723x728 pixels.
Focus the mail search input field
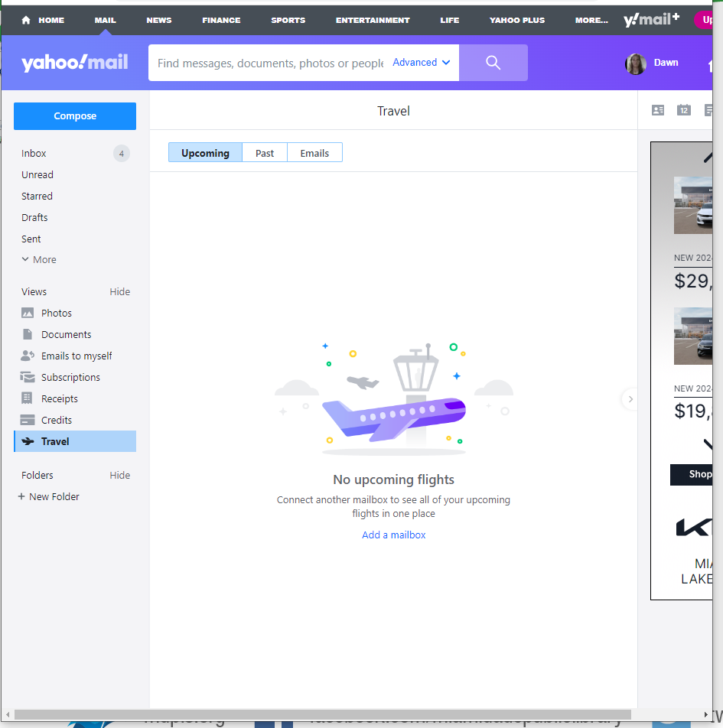click(270, 63)
